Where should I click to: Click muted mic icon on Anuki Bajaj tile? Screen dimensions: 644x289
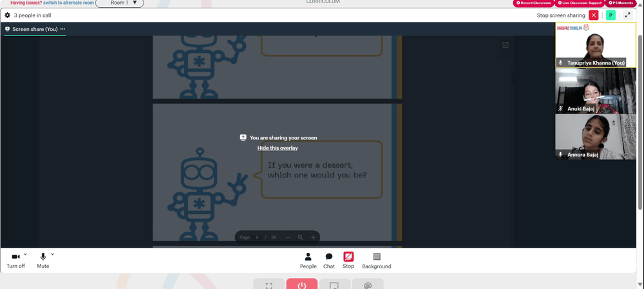point(561,108)
